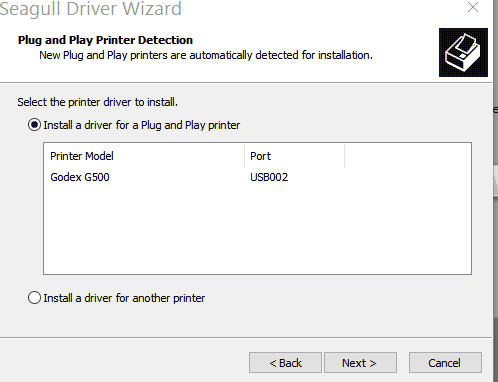Select the Plug and Play printer radio button
498x382 pixels.
tap(34, 125)
